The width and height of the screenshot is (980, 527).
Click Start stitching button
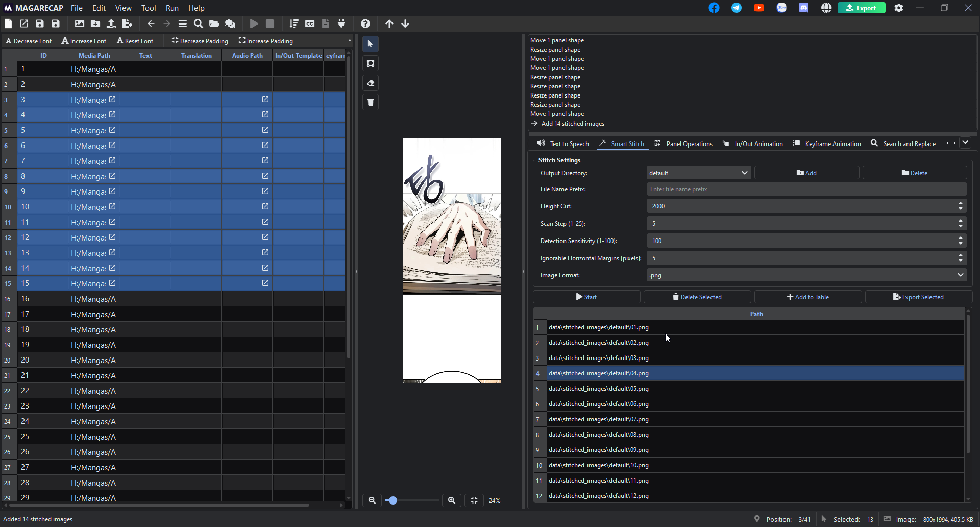click(586, 297)
